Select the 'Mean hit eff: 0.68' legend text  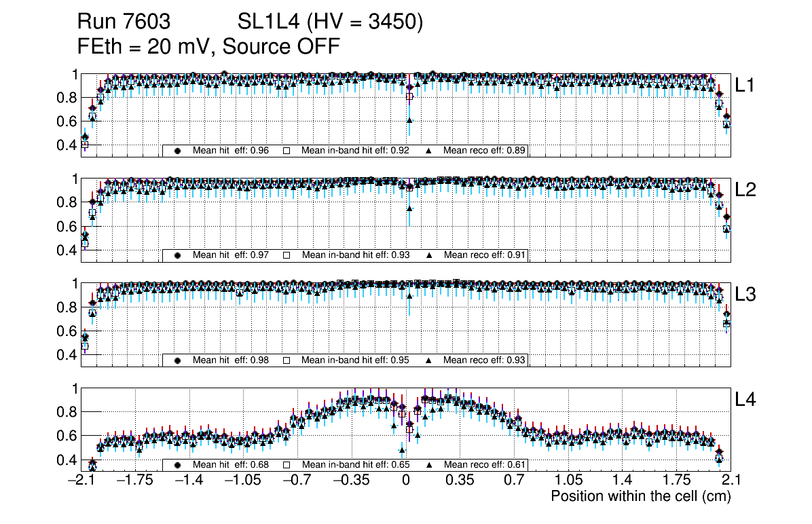231,465
